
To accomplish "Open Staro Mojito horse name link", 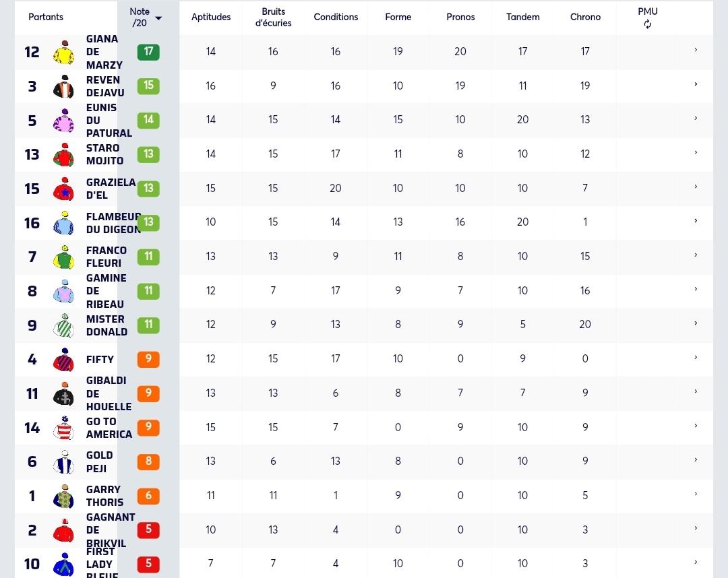I will [x=105, y=154].
